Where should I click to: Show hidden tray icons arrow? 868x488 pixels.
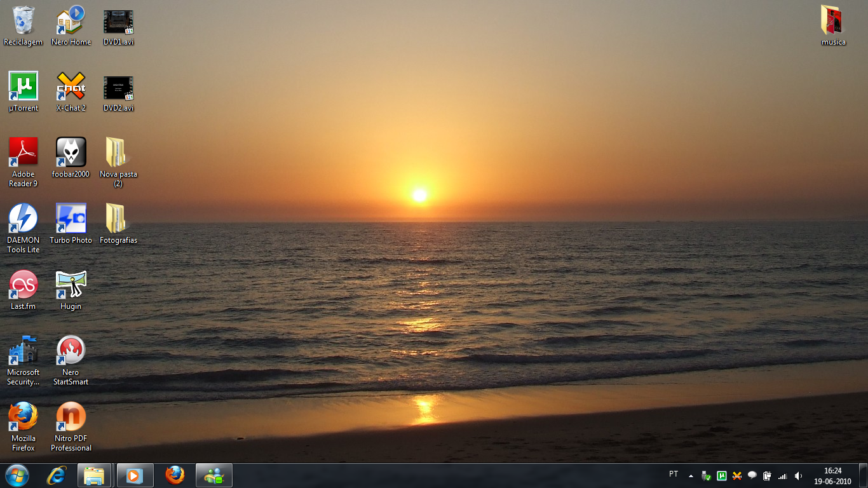click(691, 476)
